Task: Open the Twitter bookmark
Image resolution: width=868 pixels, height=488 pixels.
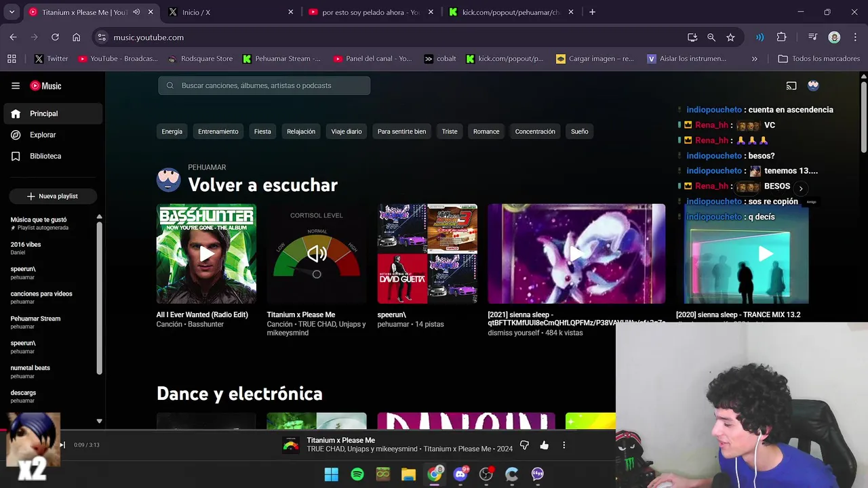Action: 51,59
